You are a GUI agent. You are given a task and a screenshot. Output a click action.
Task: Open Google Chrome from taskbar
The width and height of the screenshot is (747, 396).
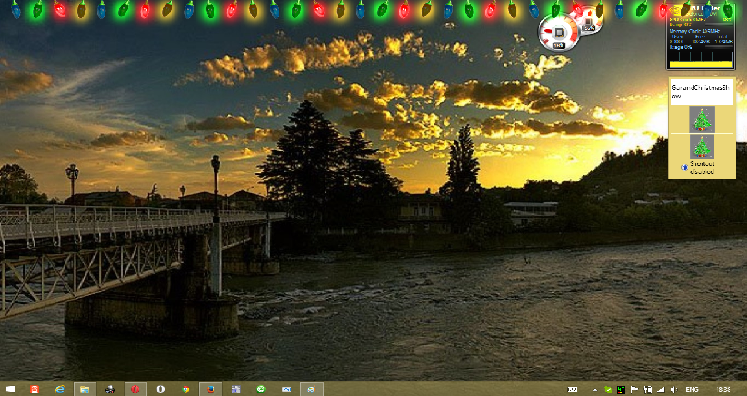coord(186,389)
